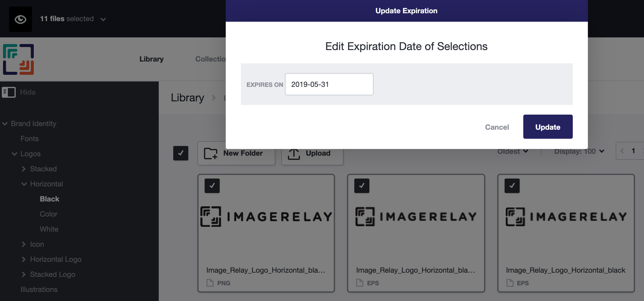Click the PNG file type icon
Image resolution: width=644 pixels, height=301 pixels.
click(x=210, y=283)
